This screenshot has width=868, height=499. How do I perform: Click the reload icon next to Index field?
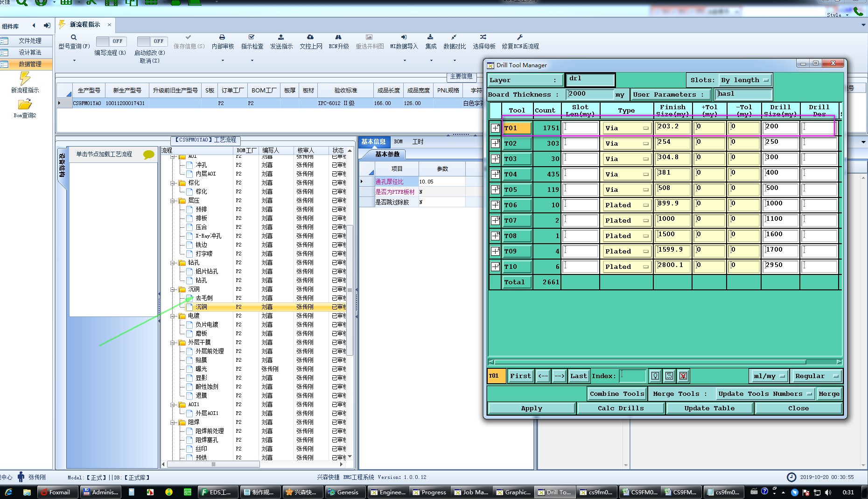(x=669, y=376)
